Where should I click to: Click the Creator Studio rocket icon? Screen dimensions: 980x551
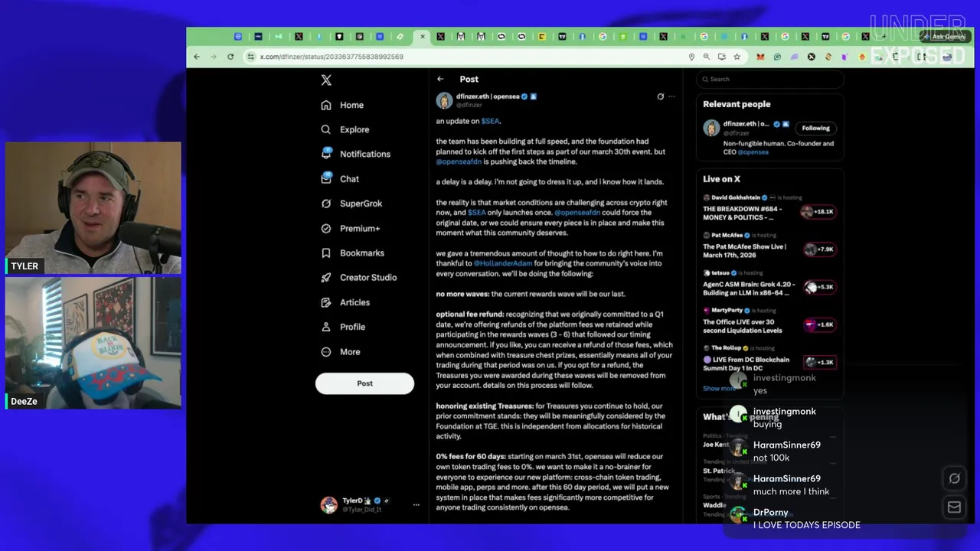(x=326, y=277)
